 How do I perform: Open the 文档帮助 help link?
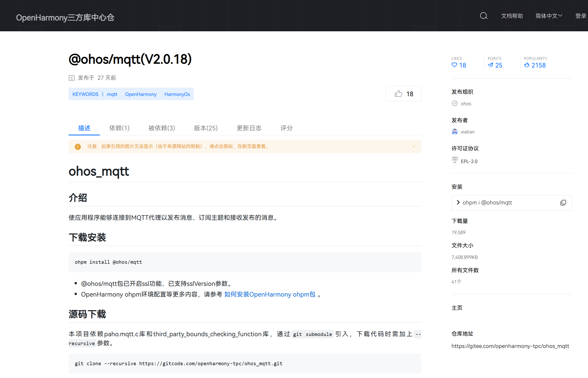pyautogui.click(x=512, y=16)
